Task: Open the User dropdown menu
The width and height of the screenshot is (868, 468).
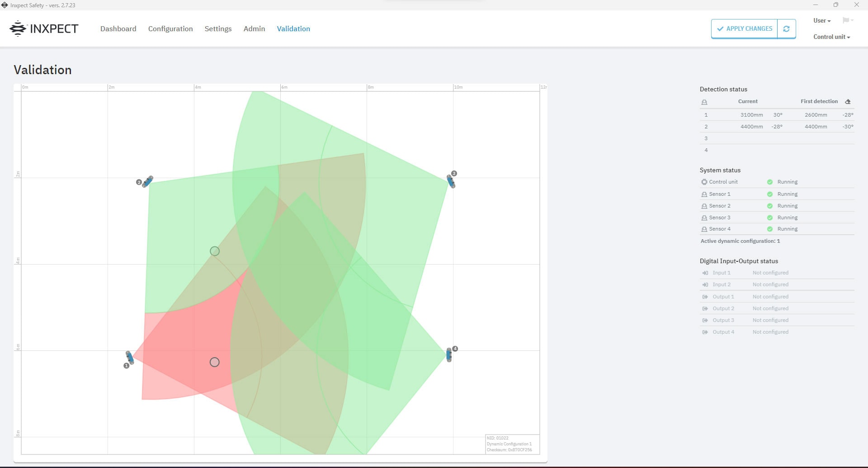Action: (821, 21)
